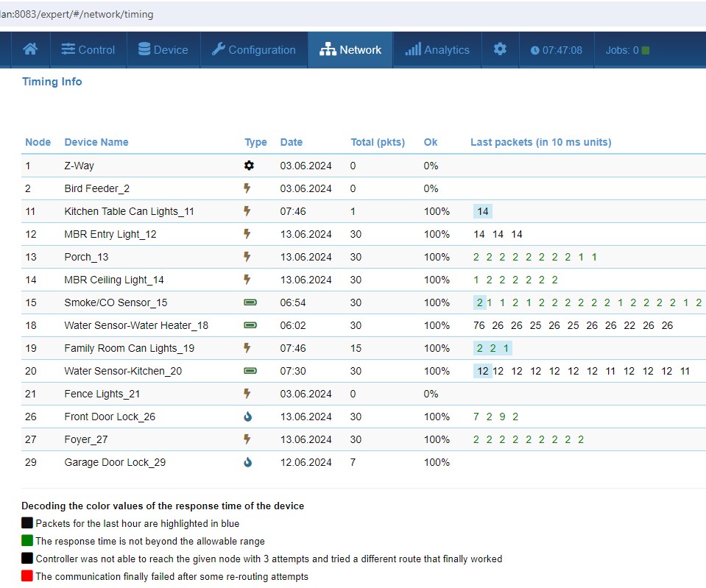This screenshot has height=588, width=706.
Task: Click the Porch_13 power bolt icon
Action: coord(247,256)
